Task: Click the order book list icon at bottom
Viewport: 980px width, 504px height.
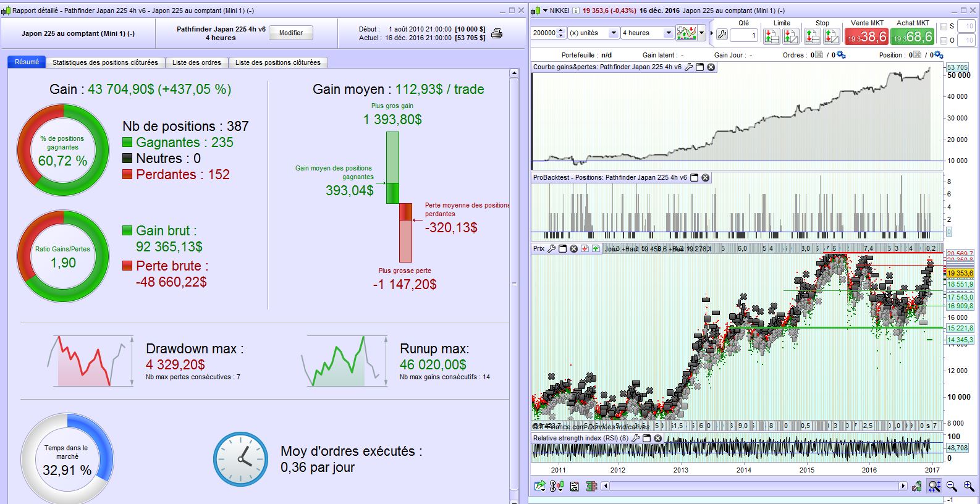Action: [x=574, y=486]
